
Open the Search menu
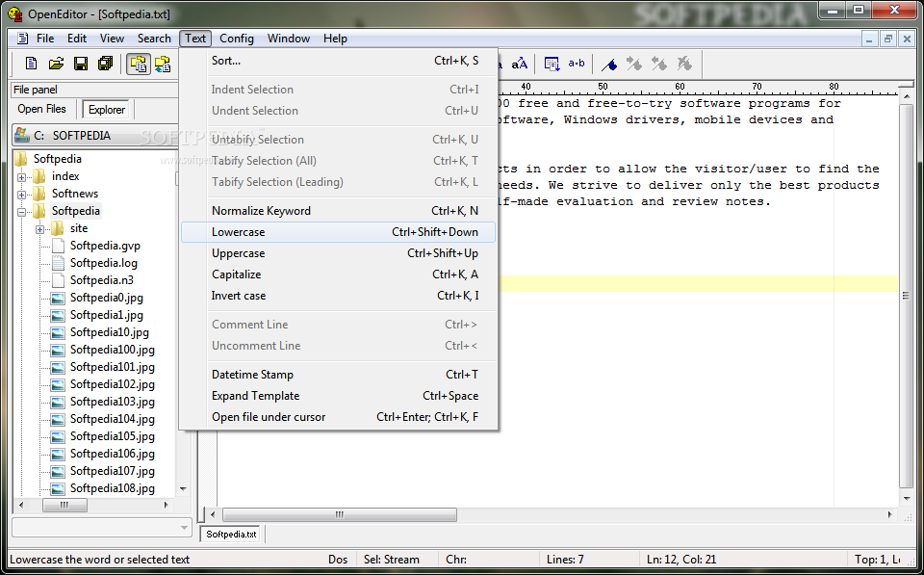(x=154, y=39)
